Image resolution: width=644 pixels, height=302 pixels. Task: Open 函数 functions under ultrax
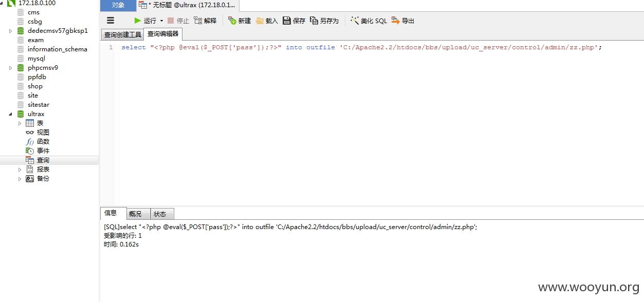[43, 142]
